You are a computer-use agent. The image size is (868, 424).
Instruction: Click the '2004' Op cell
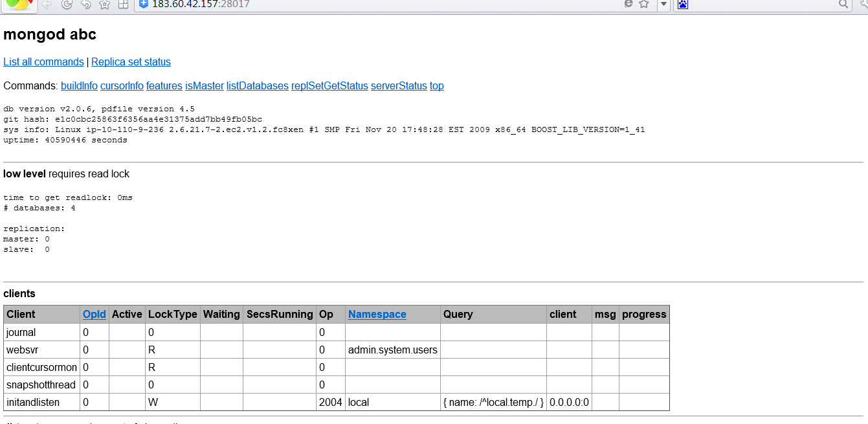tap(331, 402)
